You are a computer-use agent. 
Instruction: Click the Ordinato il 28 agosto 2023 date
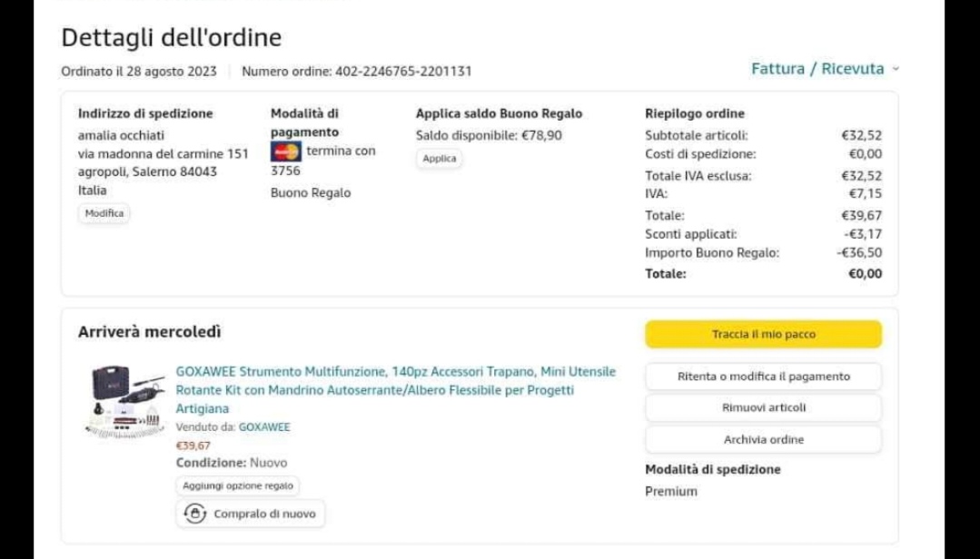click(x=139, y=72)
